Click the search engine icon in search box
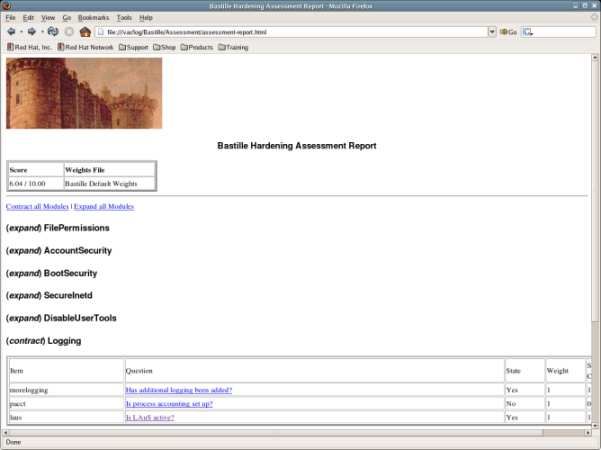The image size is (601, 450). pyautogui.click(x=528, y=32)
